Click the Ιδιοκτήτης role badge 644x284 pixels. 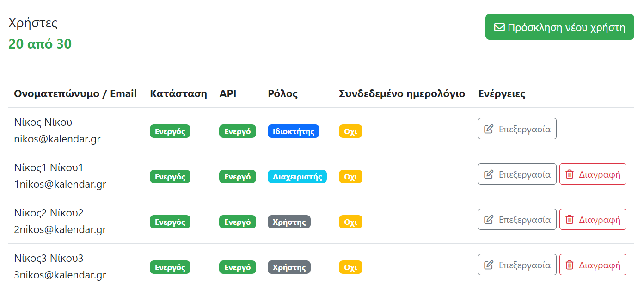coord(294,131)
